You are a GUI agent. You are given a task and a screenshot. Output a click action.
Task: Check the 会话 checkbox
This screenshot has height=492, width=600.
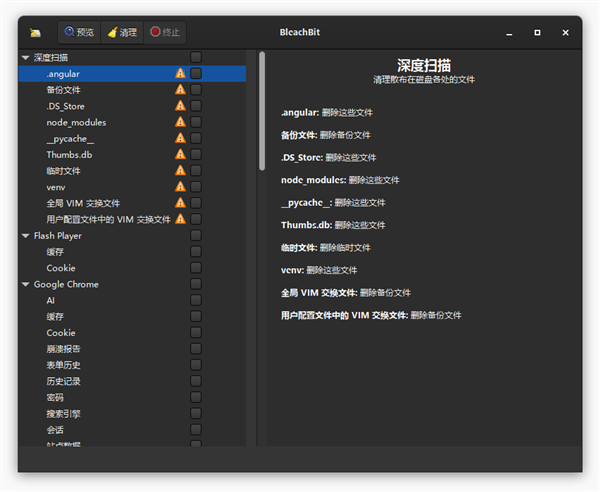(196, 430)
